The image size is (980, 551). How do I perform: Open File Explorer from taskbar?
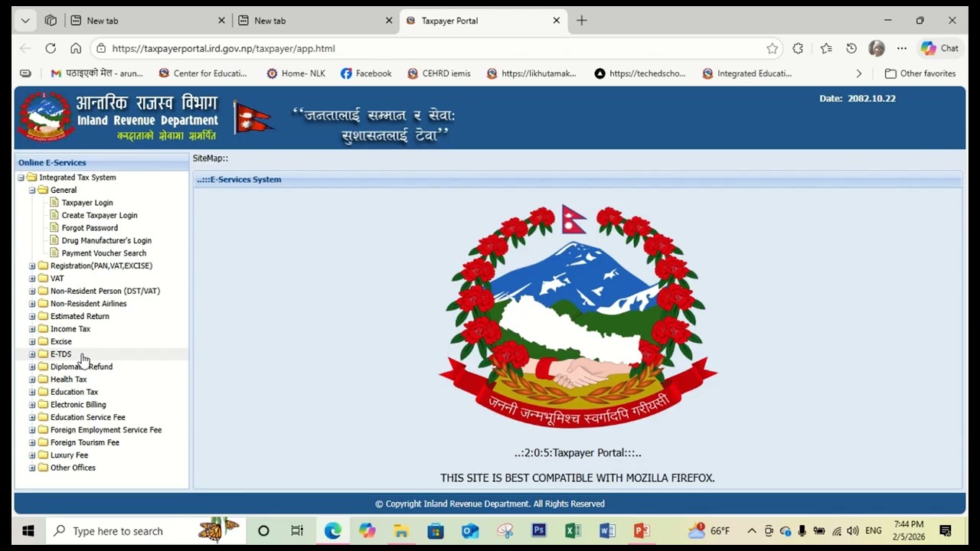pos(401,530)
